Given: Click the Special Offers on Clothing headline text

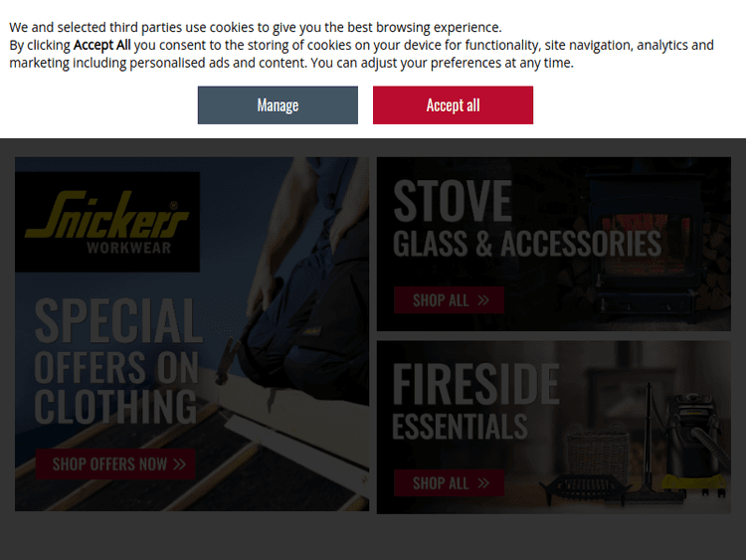Looking at the screenshot, I should point(118,362).
